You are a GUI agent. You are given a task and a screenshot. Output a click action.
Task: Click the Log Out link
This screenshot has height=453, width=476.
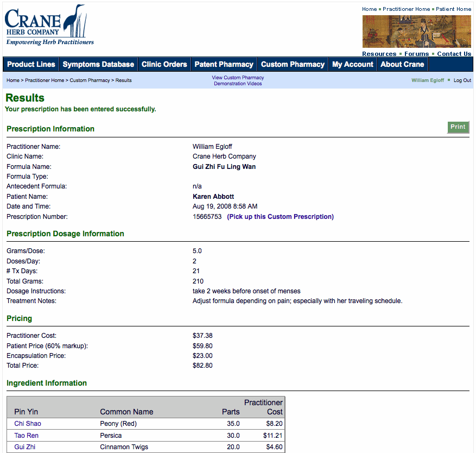[x=462, y=80]
